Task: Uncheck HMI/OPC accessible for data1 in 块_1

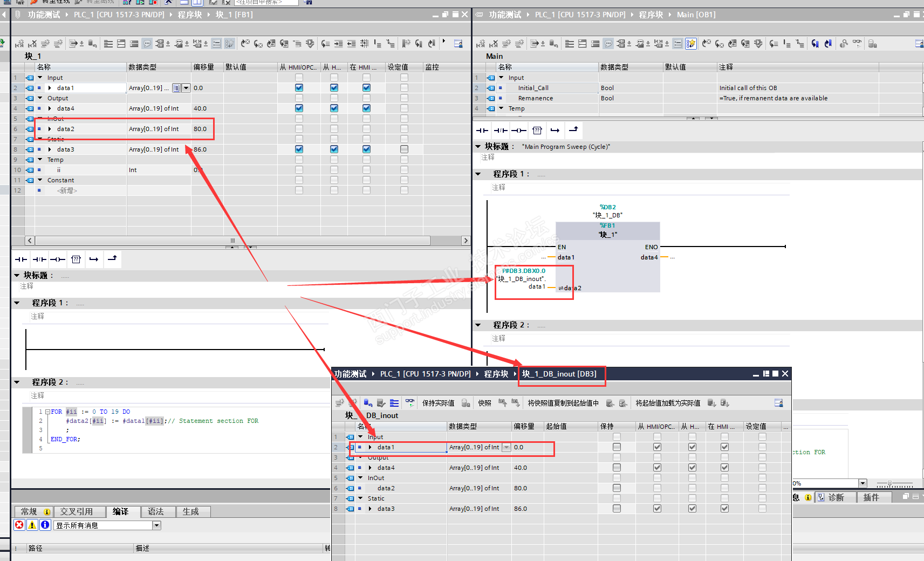Action: (x=299, y=88)
